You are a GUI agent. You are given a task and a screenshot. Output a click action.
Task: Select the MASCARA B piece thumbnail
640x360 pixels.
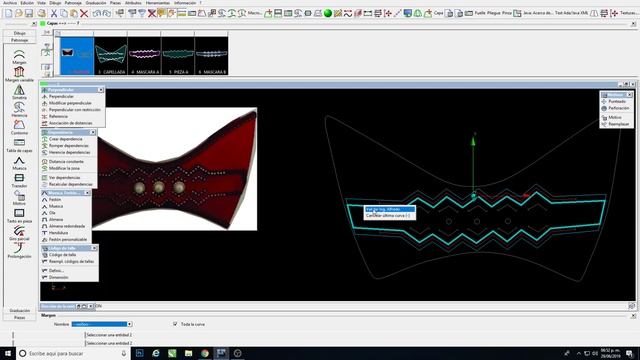point(211,56)
